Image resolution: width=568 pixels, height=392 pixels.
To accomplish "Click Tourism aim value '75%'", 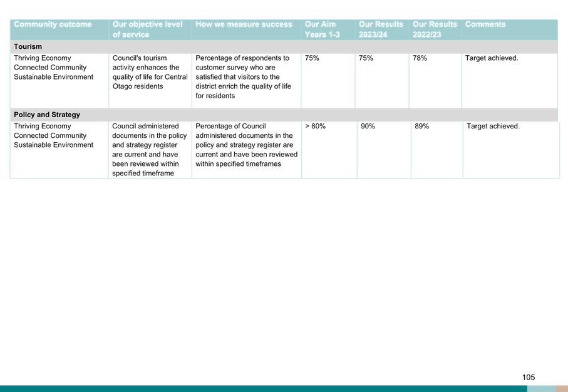I will 312,58.
